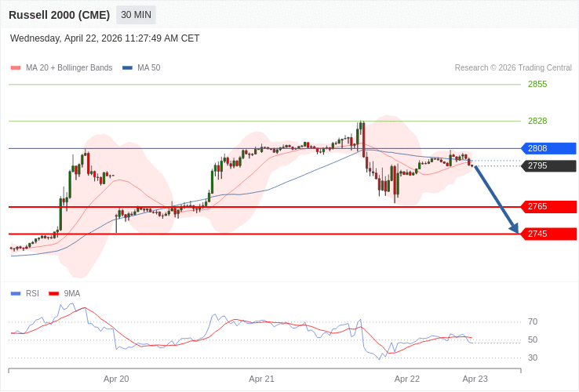Select the blue 2808 price tag
This screenshot has width=579, height=392.
(x=548, y=148)
